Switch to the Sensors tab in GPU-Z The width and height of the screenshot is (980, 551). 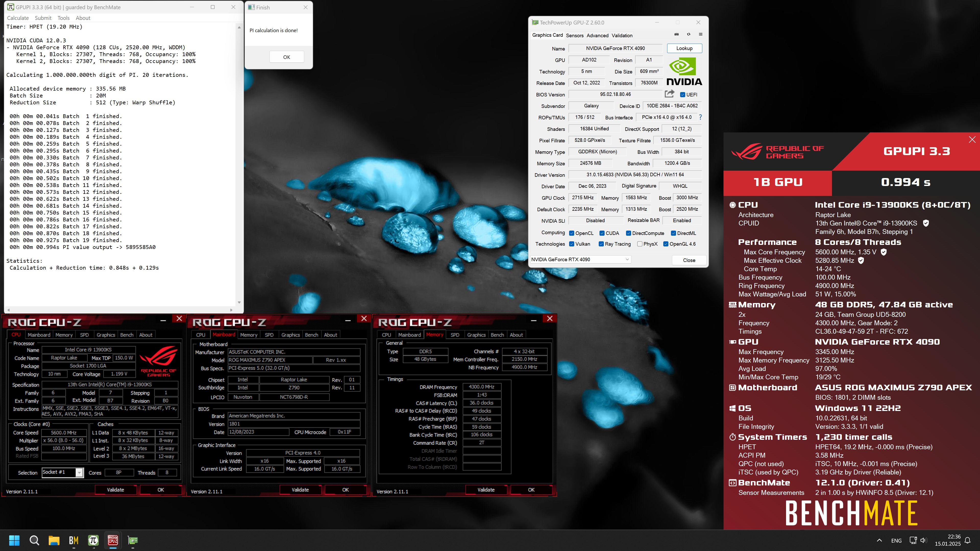point(574,35)
